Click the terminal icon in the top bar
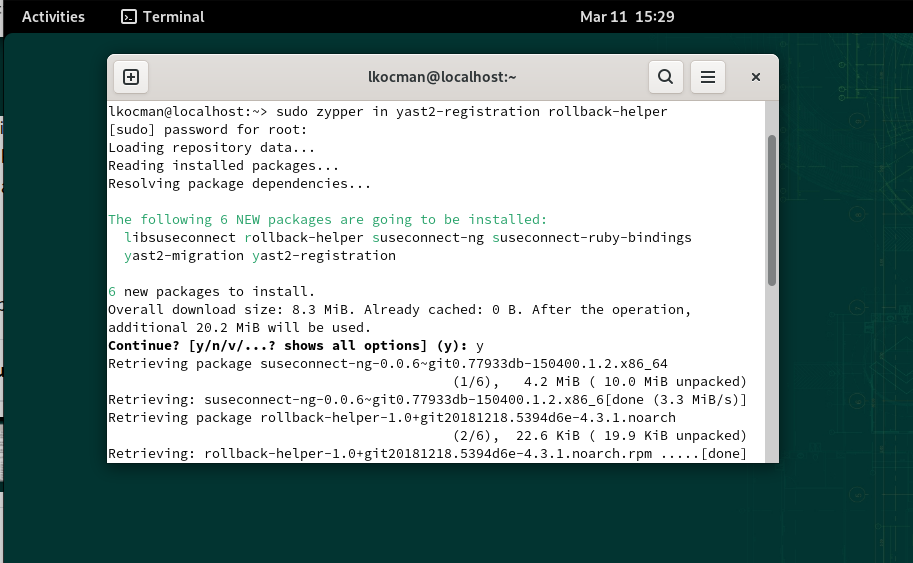The image size is (913, 563). click(x=129, y=17)
